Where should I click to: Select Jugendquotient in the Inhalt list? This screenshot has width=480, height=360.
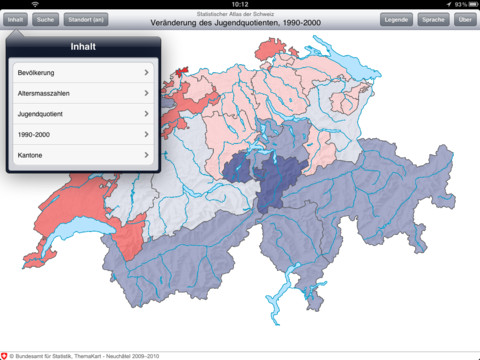pos(83,114)
